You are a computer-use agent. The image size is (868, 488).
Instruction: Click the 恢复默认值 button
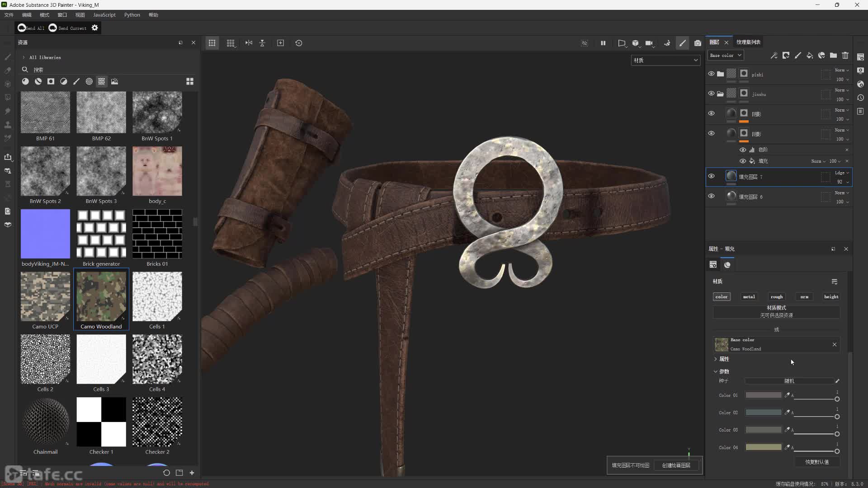click(817, 462)
